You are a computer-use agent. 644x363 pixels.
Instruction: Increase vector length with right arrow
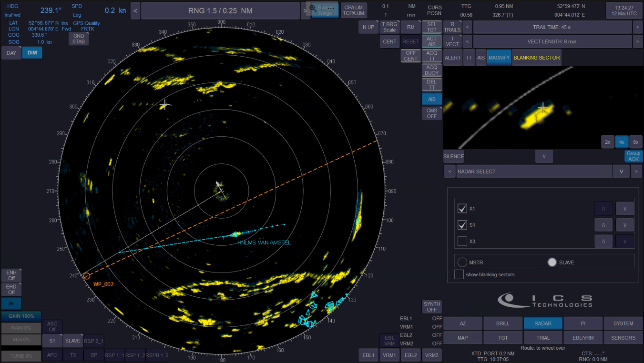pyautogui.click(x=638, y=41)
